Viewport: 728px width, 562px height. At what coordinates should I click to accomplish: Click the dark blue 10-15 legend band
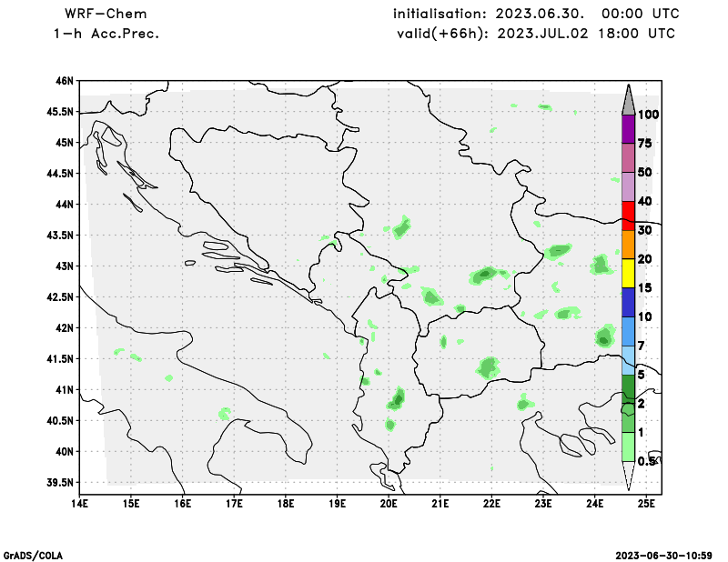click(628, 302)
